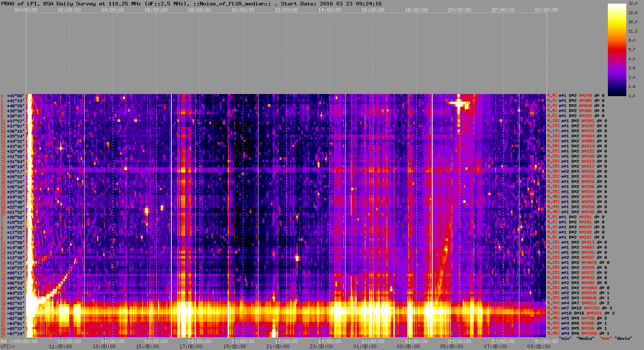This screenshot has height=350, width=644.
Task: Click the declination label '+39°38''
Action: (16, 111)
